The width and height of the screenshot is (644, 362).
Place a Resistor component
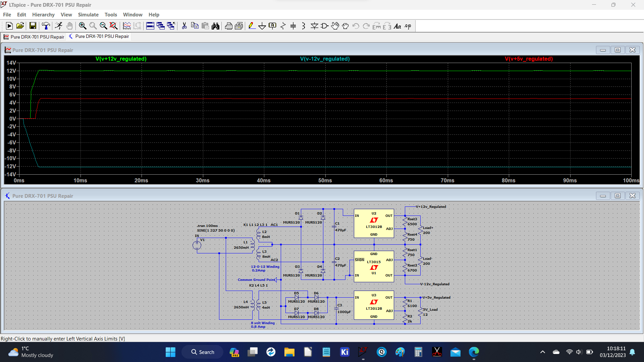(x=283, y=26)
